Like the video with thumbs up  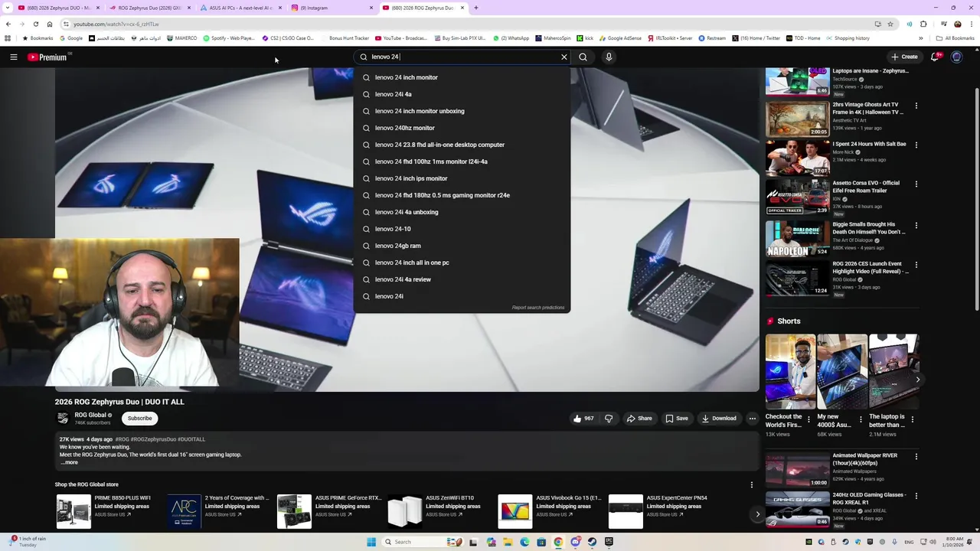point(583,419)
